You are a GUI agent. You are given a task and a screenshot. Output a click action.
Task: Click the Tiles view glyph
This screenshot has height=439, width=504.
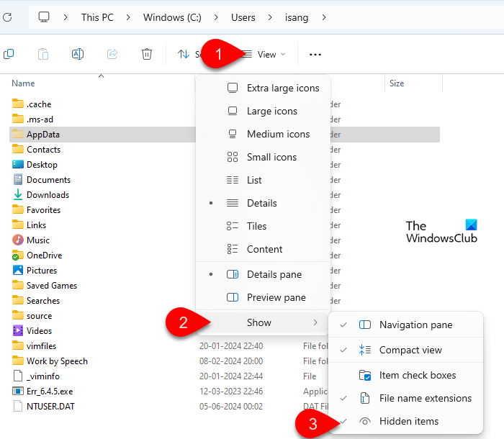coord(233,226)
